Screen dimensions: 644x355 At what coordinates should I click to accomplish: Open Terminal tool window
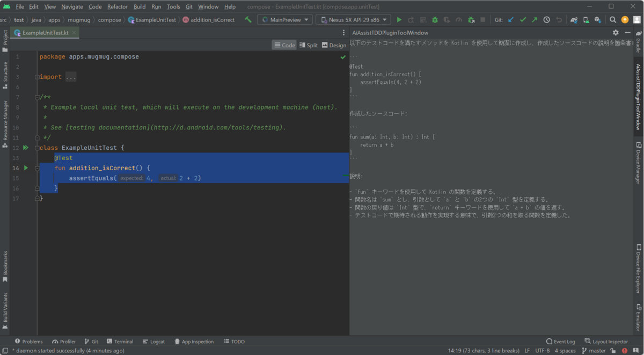pyautogui.click(x=120, y=342)
